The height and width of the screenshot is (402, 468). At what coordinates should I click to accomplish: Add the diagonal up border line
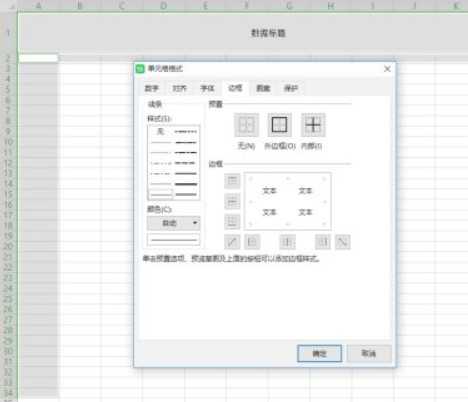[x=232, y=242]
